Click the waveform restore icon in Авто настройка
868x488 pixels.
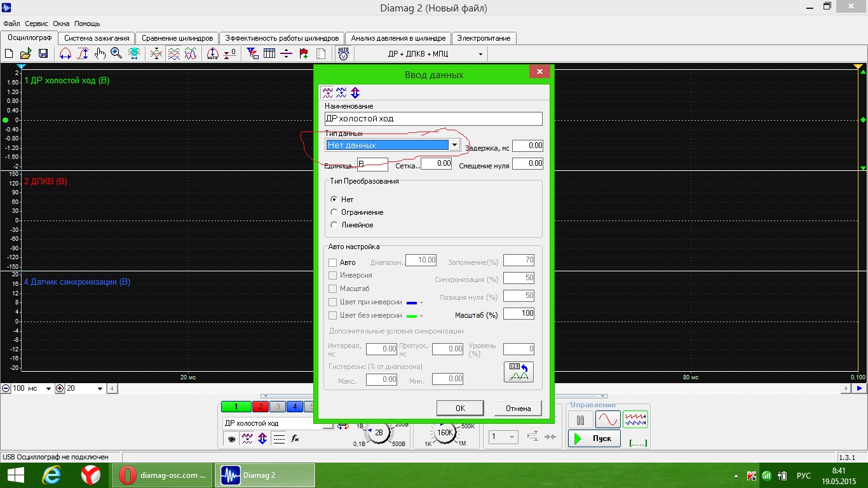tap(519, 372)
